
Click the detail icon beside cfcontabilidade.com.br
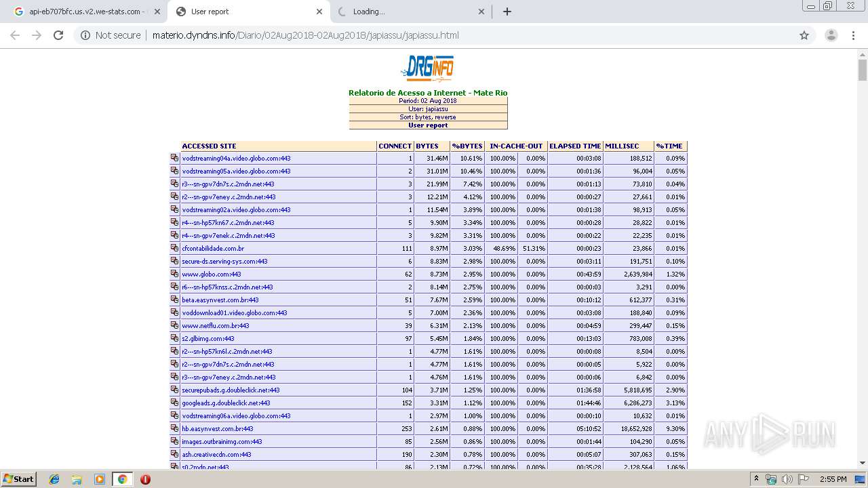coord(174,248)
